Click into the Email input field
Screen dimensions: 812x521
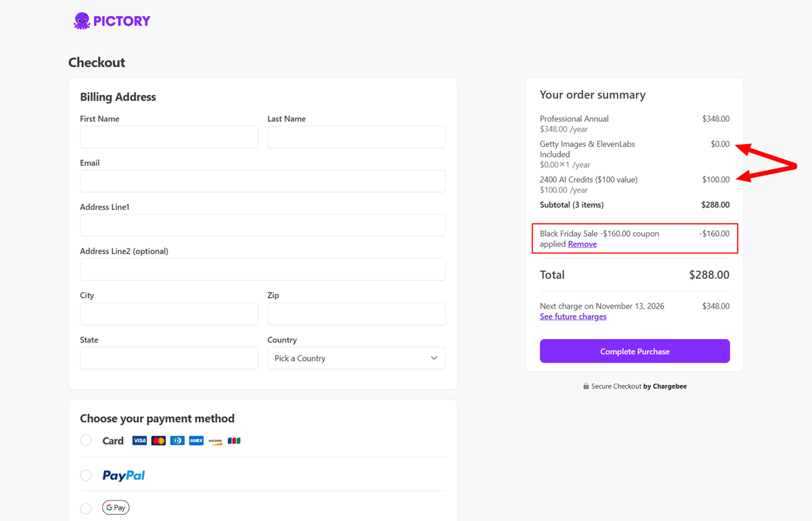point(263,181)
